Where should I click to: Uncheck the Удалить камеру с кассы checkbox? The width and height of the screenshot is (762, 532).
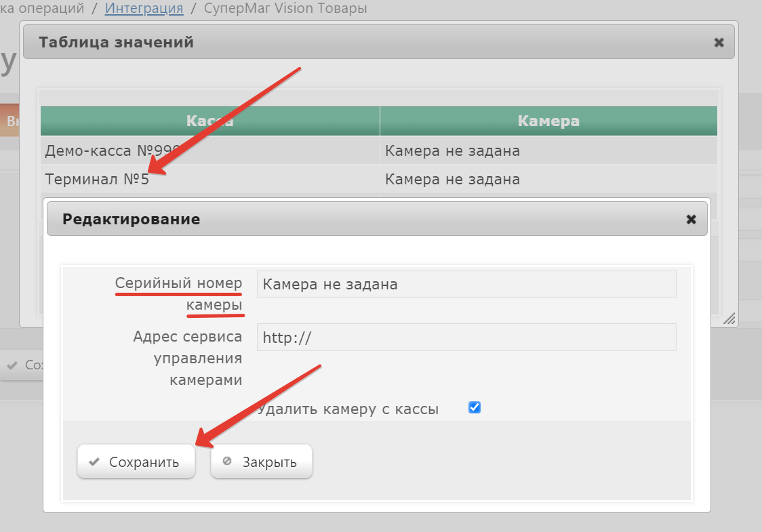click(x=475, y=407)
